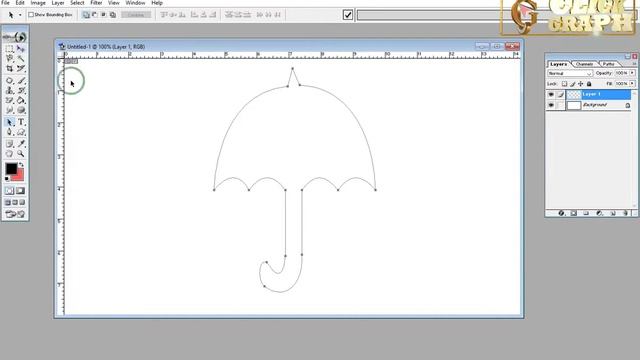Switch to the Channels tab
Image resolution: width=640 pixels, height=360 pixels.
point(584,64)
